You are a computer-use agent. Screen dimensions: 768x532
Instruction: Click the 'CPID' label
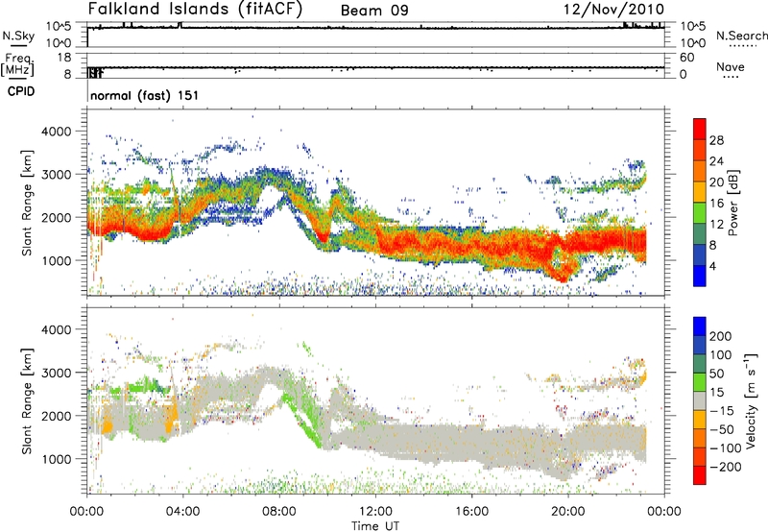21,91
